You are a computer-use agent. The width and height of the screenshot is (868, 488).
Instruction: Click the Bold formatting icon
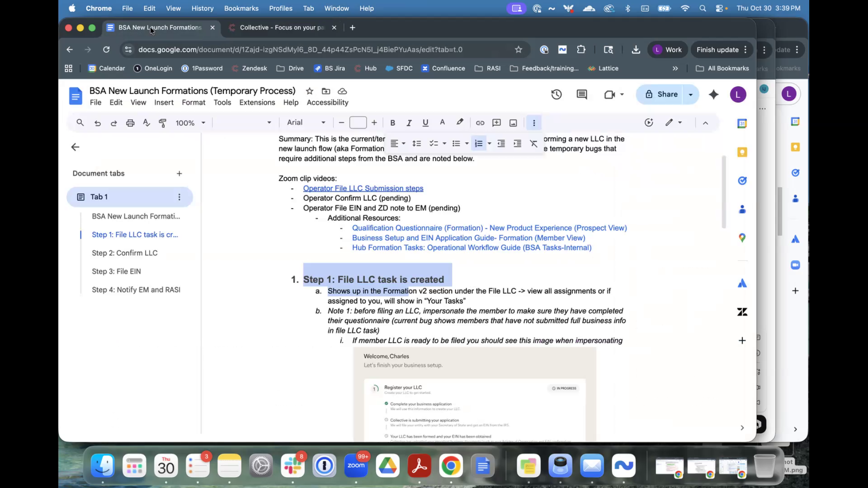tap(392, 123)
